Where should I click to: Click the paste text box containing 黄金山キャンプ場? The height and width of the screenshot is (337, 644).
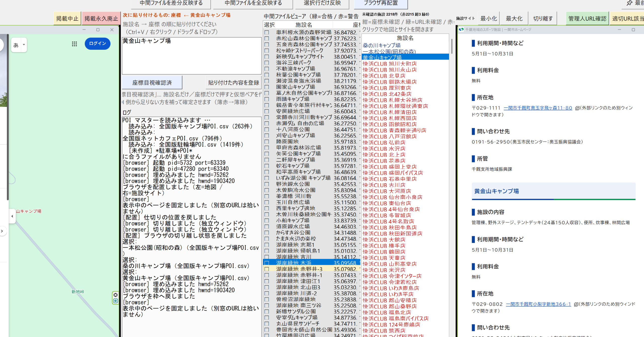coord(192,56)
